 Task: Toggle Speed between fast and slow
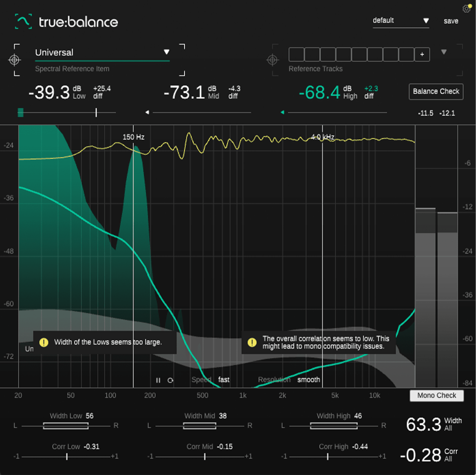(x=223, y=380)
